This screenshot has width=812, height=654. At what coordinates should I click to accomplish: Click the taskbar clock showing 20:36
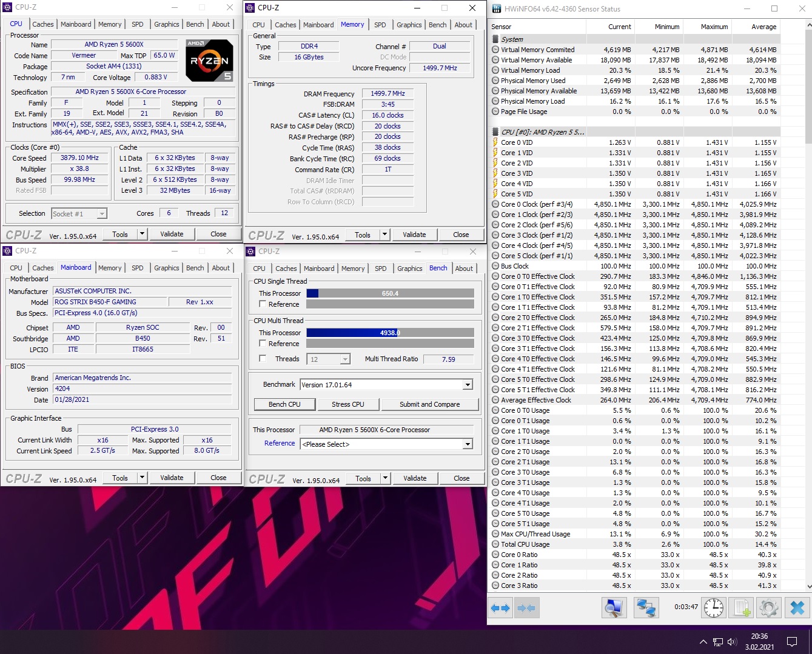[x=759, y=642]
